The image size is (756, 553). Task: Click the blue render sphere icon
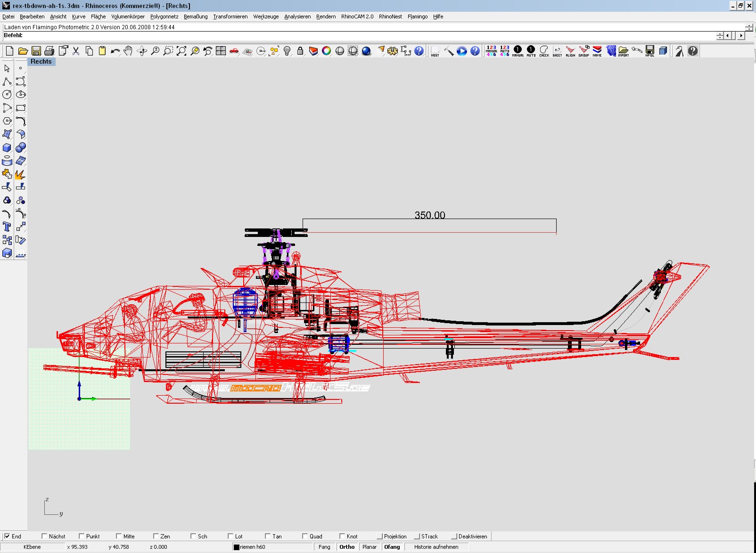pyautogui.click(x=366, y=51)
